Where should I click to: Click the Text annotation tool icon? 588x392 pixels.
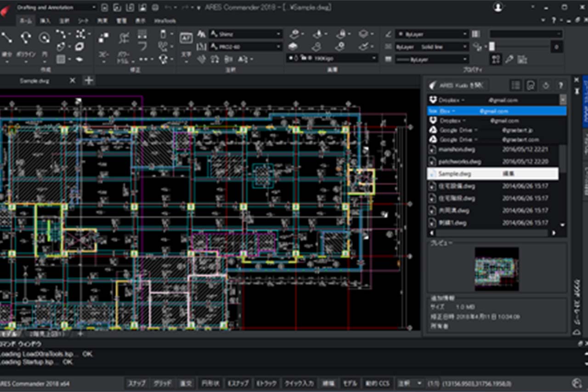tap(186, 39)
